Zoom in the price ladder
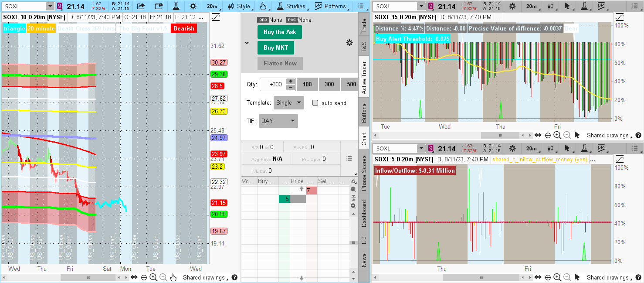 pyautogui.click(x=353, y=190)
